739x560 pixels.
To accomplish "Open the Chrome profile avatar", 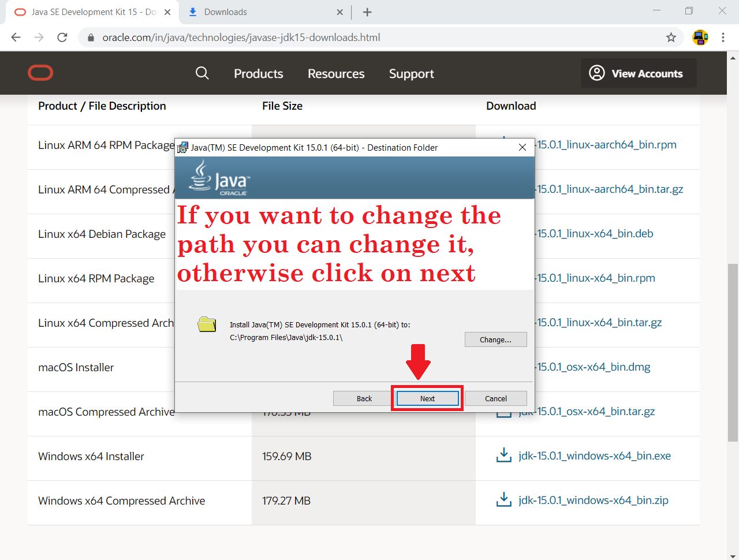I will pos(700,38).
